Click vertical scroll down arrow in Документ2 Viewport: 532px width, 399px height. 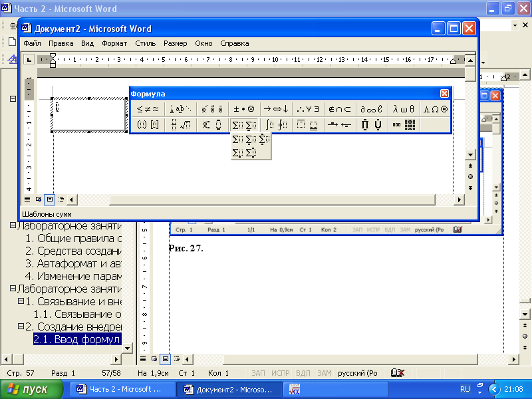[x=470, y=155]
